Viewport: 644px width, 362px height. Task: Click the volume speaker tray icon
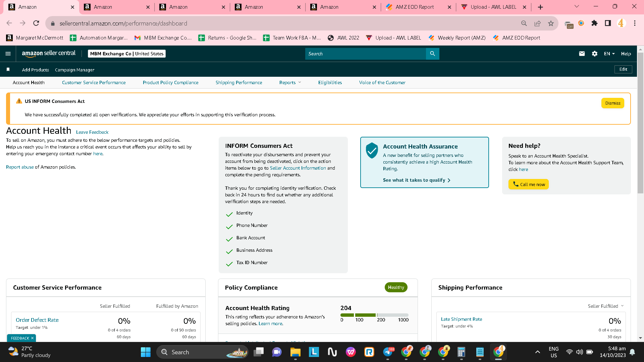point(579,352)
